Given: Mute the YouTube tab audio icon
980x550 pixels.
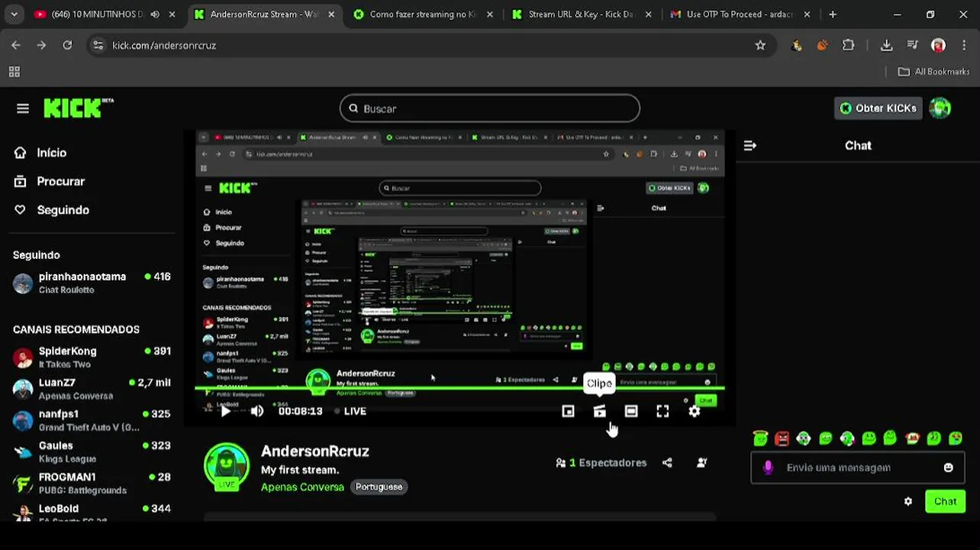Looking at the screenshot, I should pos(155,15).
